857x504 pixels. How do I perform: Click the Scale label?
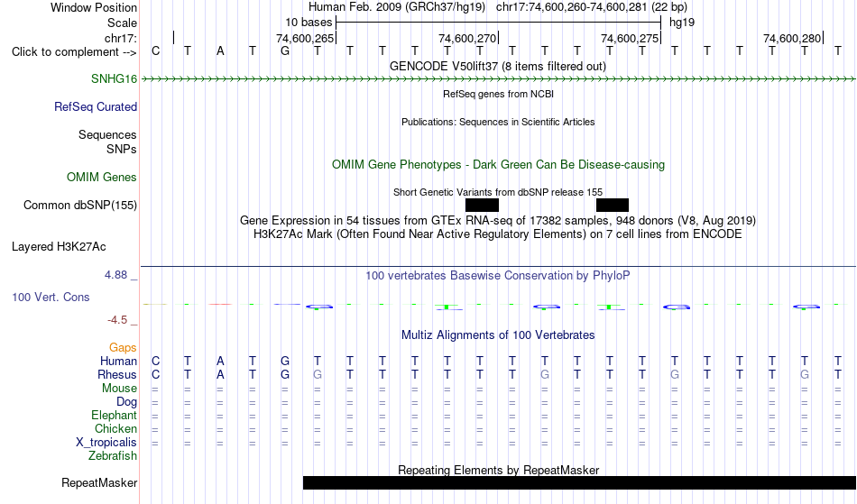tap(122, 23)
